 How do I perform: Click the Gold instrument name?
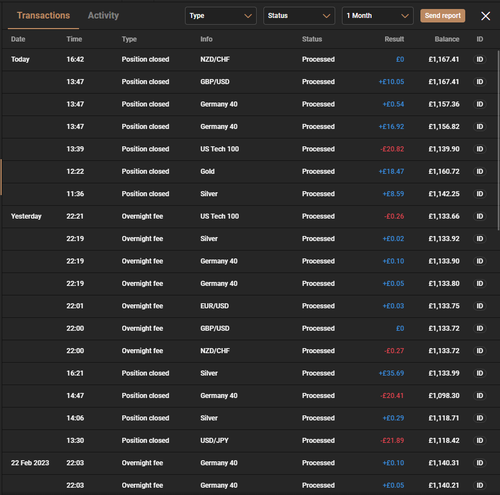(207, 171)
